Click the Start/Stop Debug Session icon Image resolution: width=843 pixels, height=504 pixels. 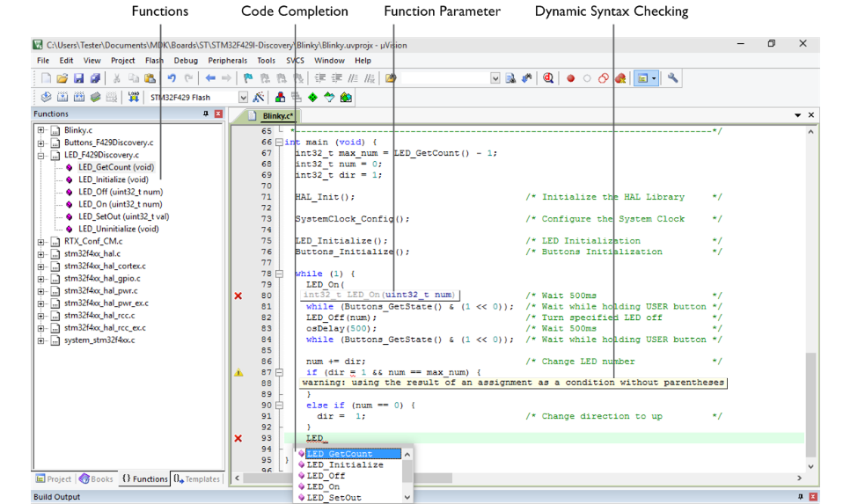(548, 78)
